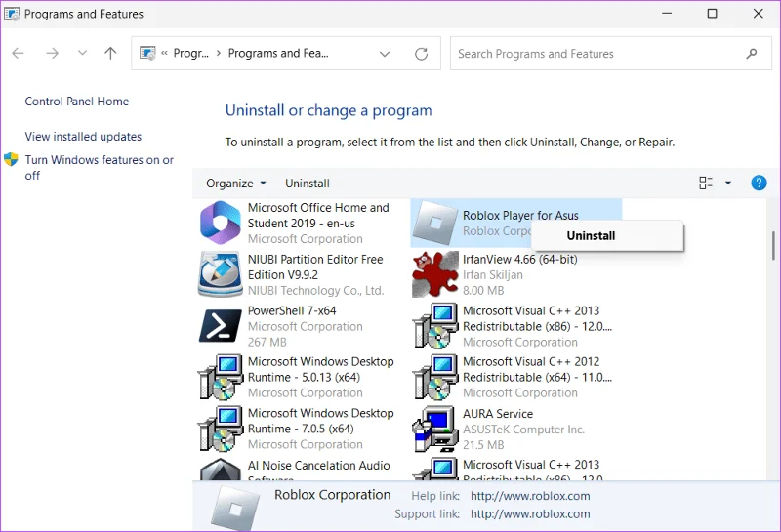
Task: Select the AURA Service icon
Action: coord(435,429)
